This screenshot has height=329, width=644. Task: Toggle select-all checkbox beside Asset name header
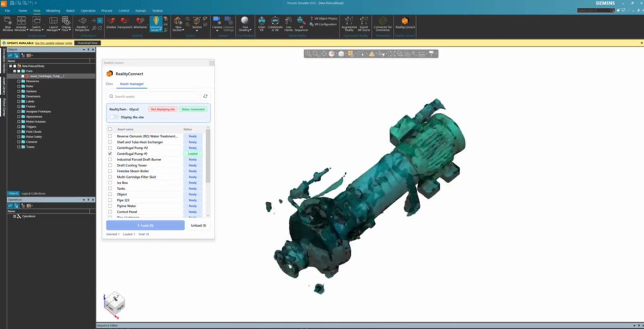pos(110,129)
